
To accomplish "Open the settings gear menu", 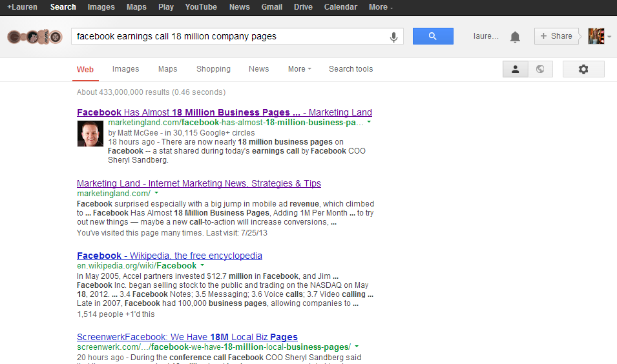I will 583,69.
